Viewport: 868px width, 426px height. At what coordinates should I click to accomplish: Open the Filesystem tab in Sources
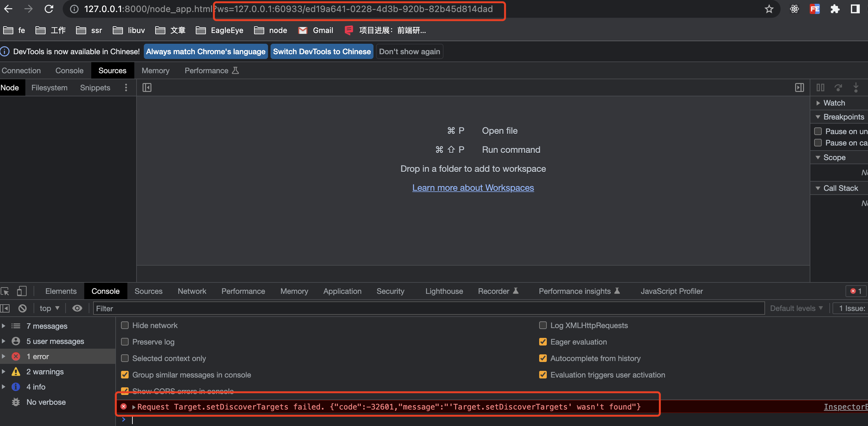[49, 87]
